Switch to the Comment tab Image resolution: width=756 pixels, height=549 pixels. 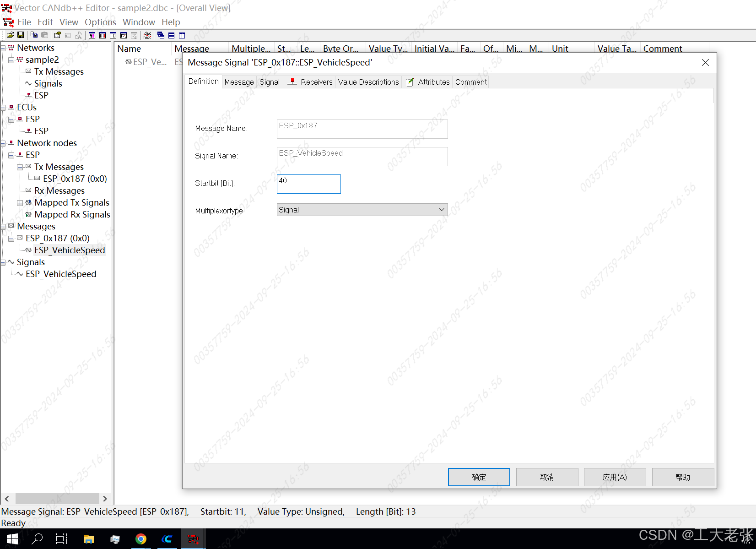pyautogui.click(x=471, y=82)
